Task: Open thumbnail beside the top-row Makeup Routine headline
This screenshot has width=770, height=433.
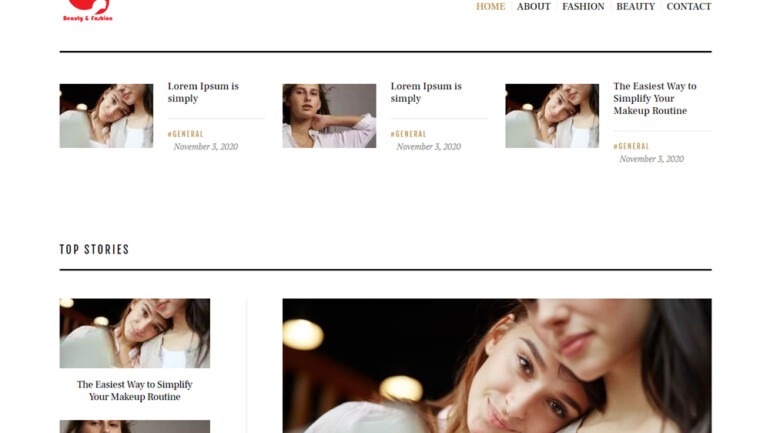Action: (552, 116)
